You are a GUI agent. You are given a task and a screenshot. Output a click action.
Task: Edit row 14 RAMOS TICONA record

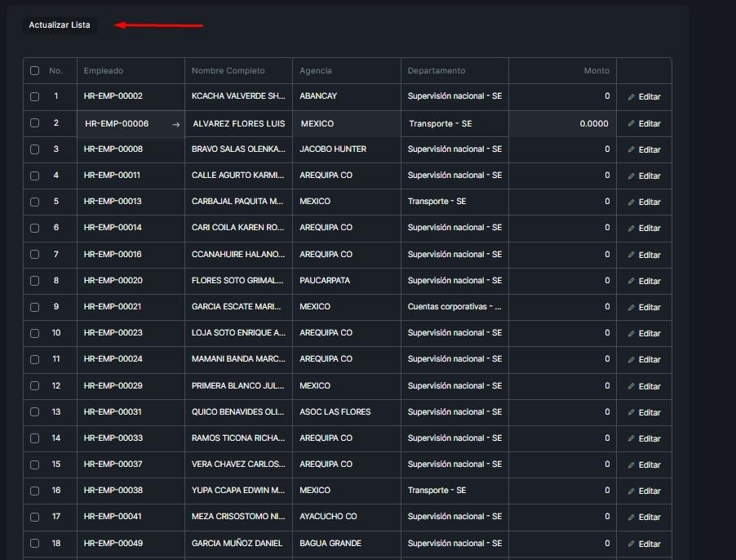point(644,439)
